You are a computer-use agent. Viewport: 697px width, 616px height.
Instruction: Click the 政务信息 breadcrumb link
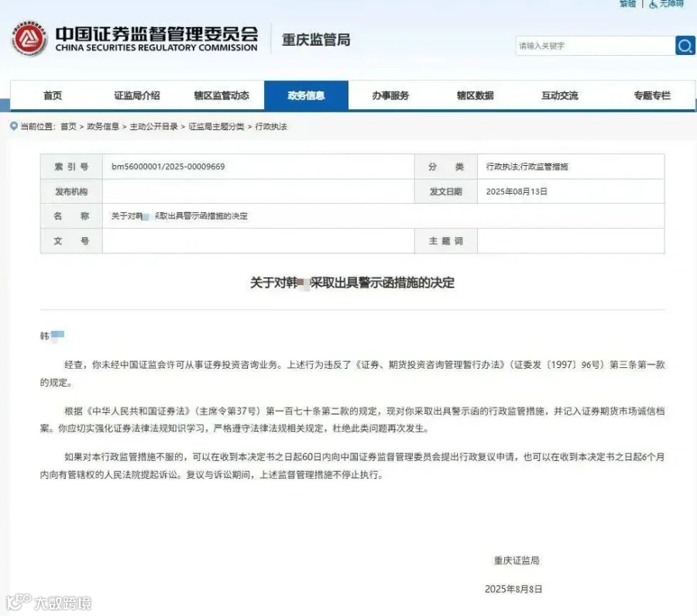[x=103, y=127]
